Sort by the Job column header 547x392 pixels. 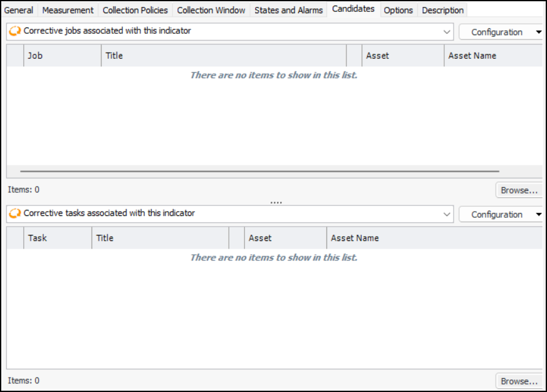point(63,56)
